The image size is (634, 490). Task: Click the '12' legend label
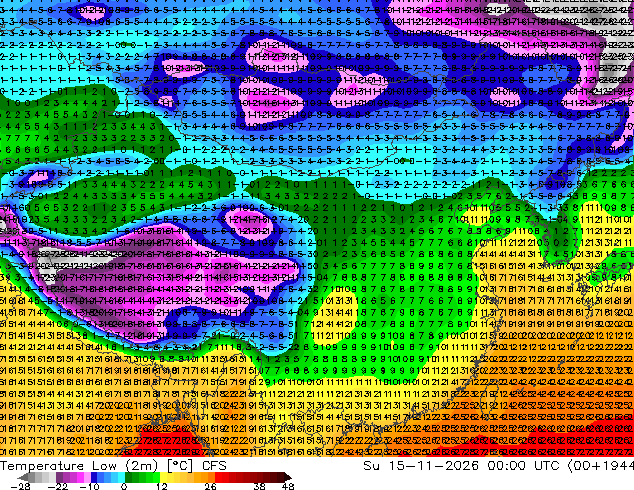coord(162,486)
